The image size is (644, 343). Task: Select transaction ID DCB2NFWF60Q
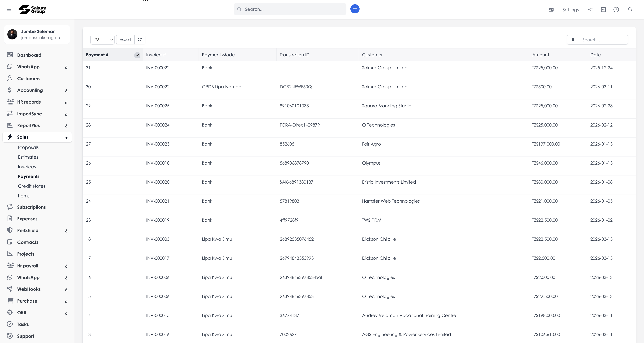pos(296,87)
